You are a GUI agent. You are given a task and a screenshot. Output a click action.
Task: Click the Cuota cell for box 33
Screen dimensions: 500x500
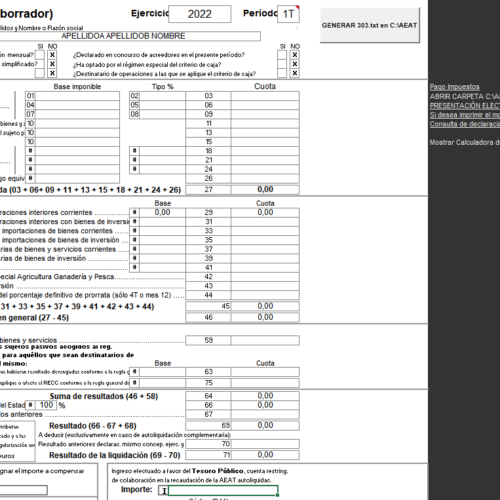click(x=265, y=231)
